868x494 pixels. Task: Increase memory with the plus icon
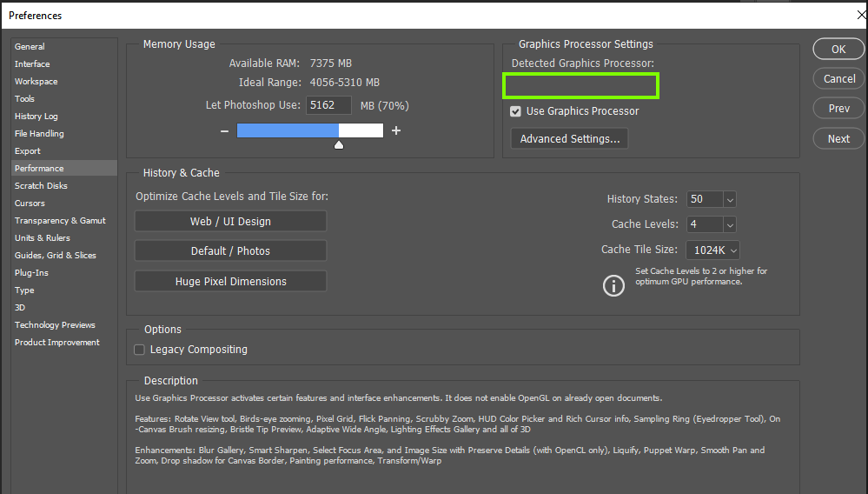[x=396, y=130]
